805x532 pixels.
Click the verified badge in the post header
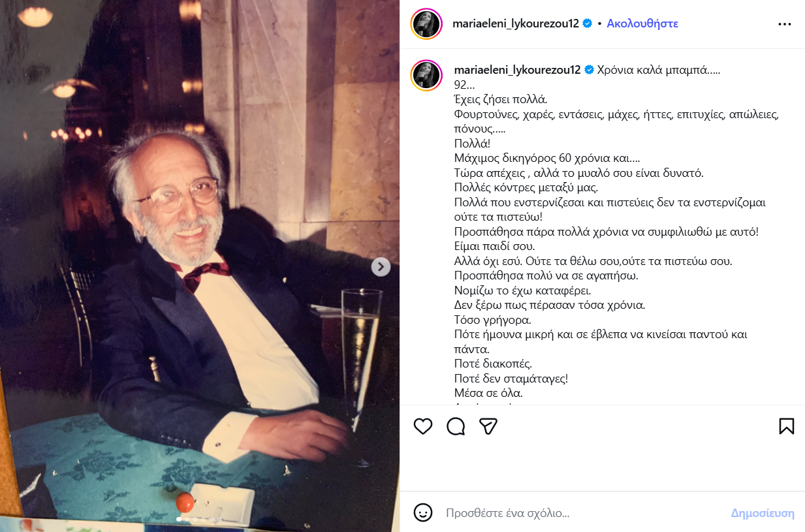click(x=587, y=23)
